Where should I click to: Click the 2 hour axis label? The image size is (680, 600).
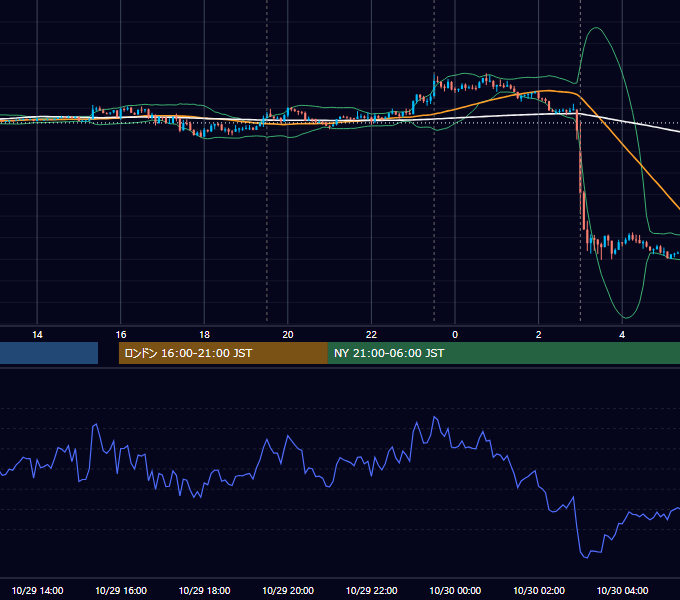[x=538, y=335]
